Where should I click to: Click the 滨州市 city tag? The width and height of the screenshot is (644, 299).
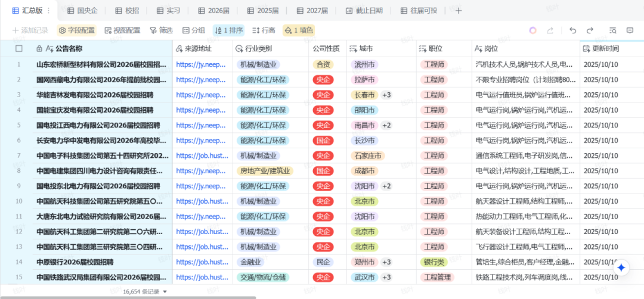pos(364,64)
